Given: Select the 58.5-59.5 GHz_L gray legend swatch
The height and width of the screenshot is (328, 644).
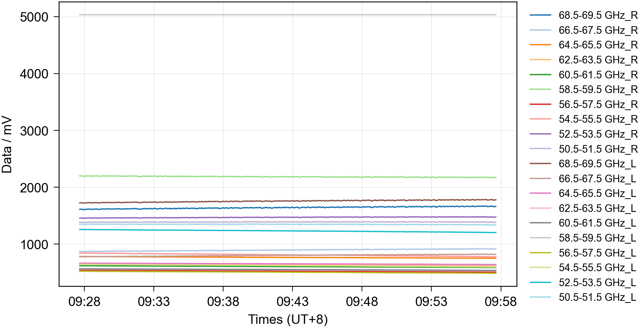Looking at the screenshot, I should 540,238.
